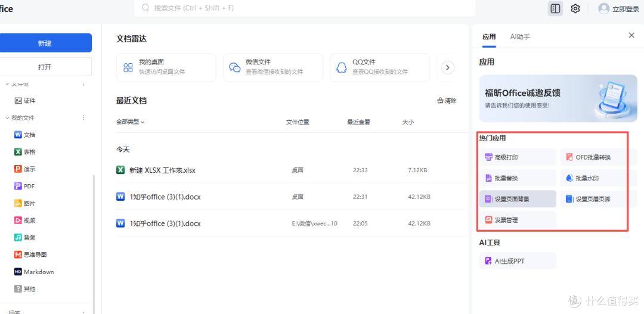Screen dimensions: 644x314
Task: Open the 文件柜 three-dot menu
Action: click(83, 84)
